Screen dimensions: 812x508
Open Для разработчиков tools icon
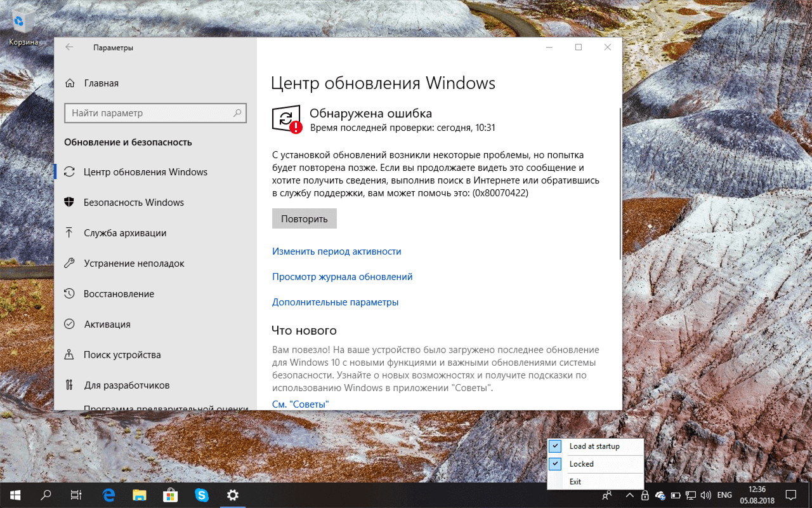70,385
